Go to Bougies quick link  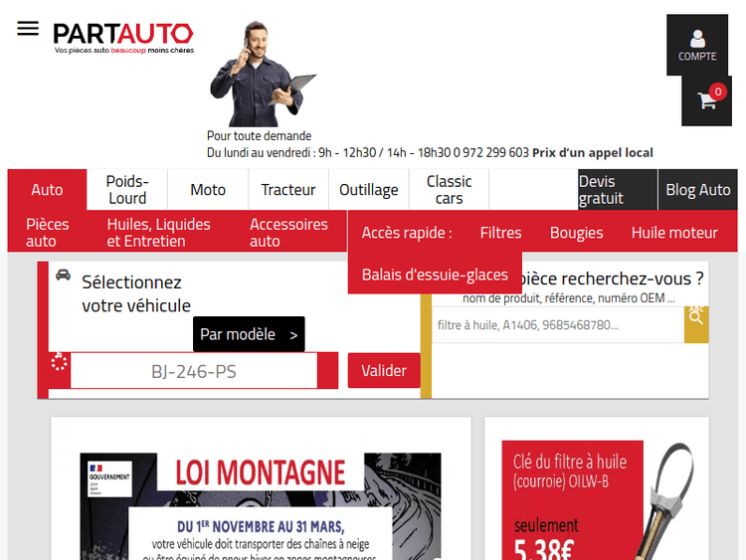[576, 232]
